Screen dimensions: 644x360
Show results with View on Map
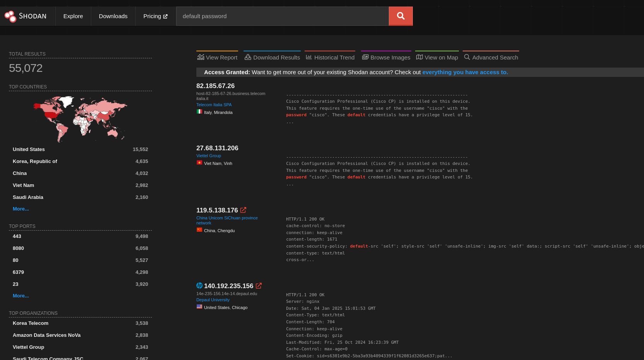coord(437,57)
